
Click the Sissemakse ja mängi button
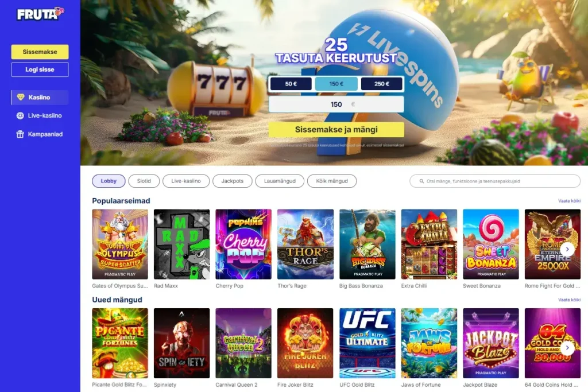pos(336,130)
